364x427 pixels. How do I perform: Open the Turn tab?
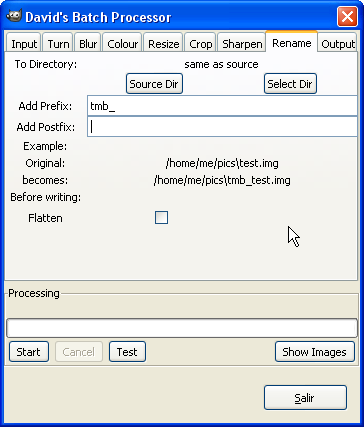pyautogui.click(x=58, y=44)
